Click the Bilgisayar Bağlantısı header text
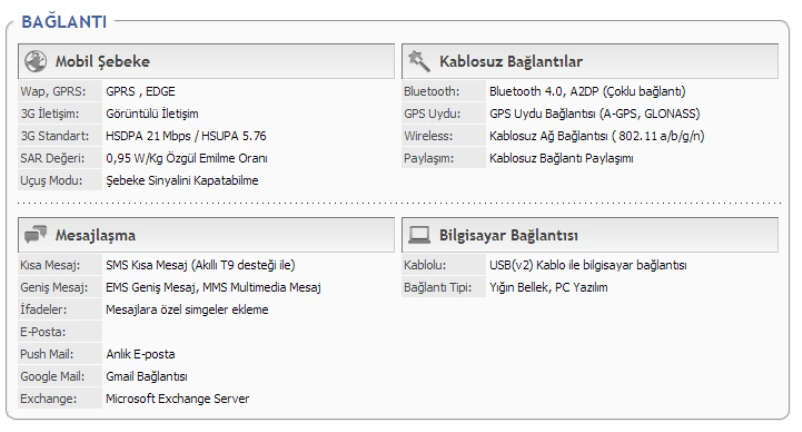The image size is (802, 432). click(510, 237)
